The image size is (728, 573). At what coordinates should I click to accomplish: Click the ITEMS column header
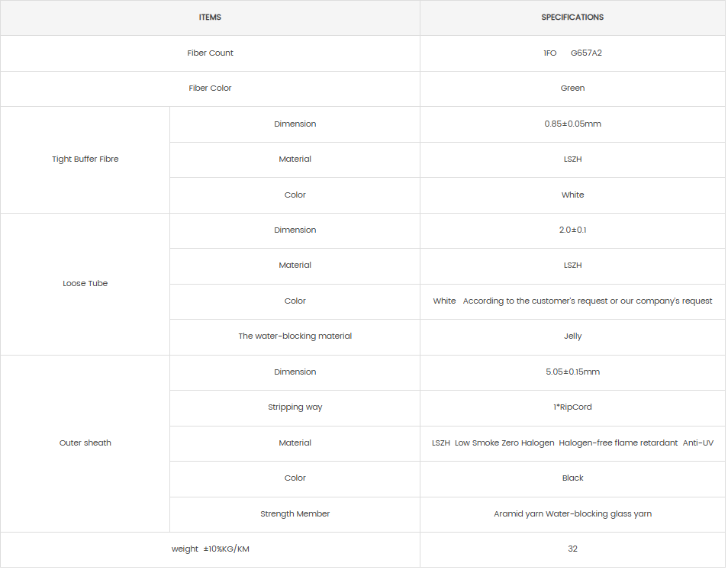point(210,17)
